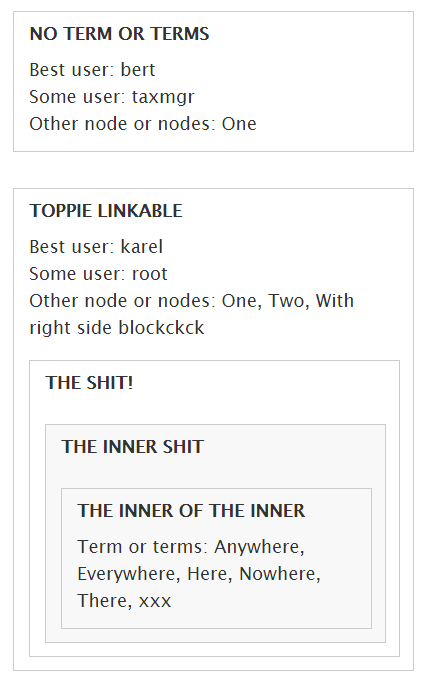Click the NO TERM OR TERMS heading
The height and width of the screenshot is (684, 426).
point(119,34)
